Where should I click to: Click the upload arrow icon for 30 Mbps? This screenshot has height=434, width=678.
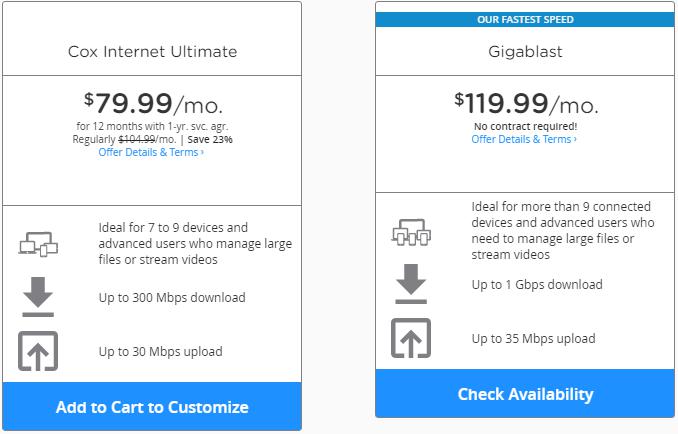pyautogui.click(x=38, y=351)
